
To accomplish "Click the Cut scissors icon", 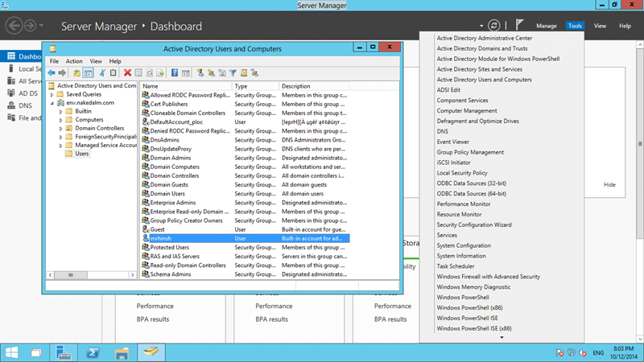I will (102, 73).
